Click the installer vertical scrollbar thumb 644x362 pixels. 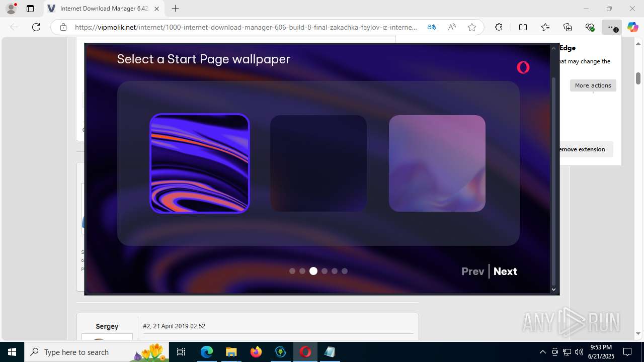coord(554,181)
